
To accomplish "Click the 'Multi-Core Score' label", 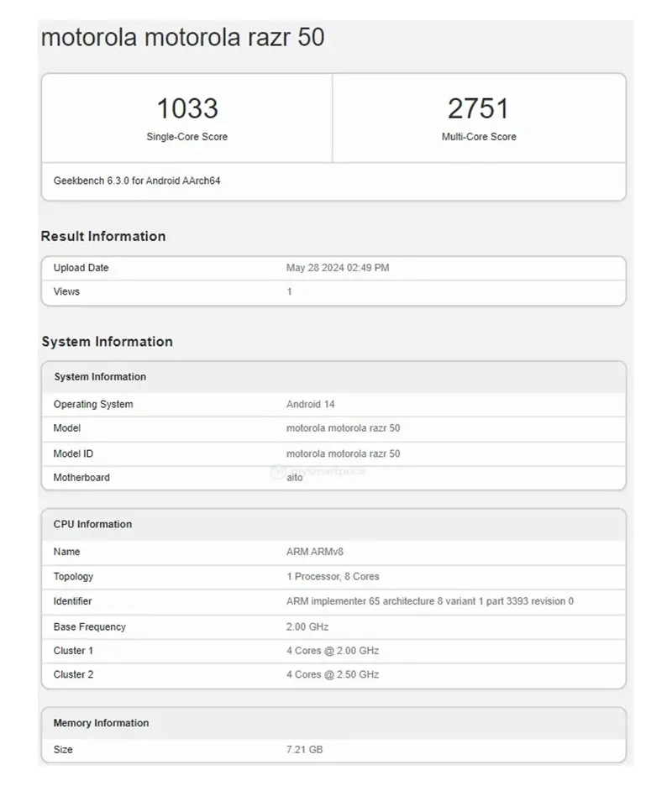I will point(479,137).
